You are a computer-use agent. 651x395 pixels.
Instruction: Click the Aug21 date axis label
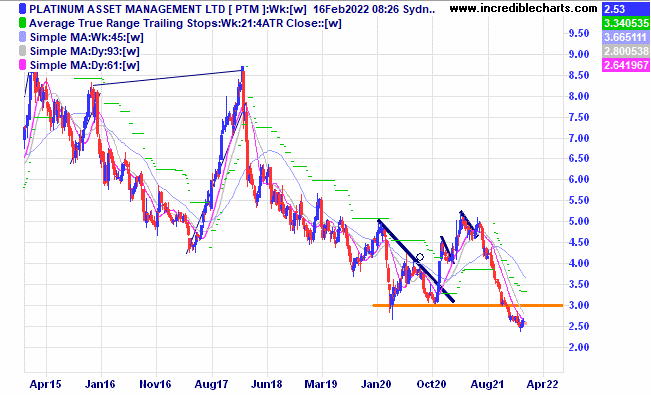[487, 384]
